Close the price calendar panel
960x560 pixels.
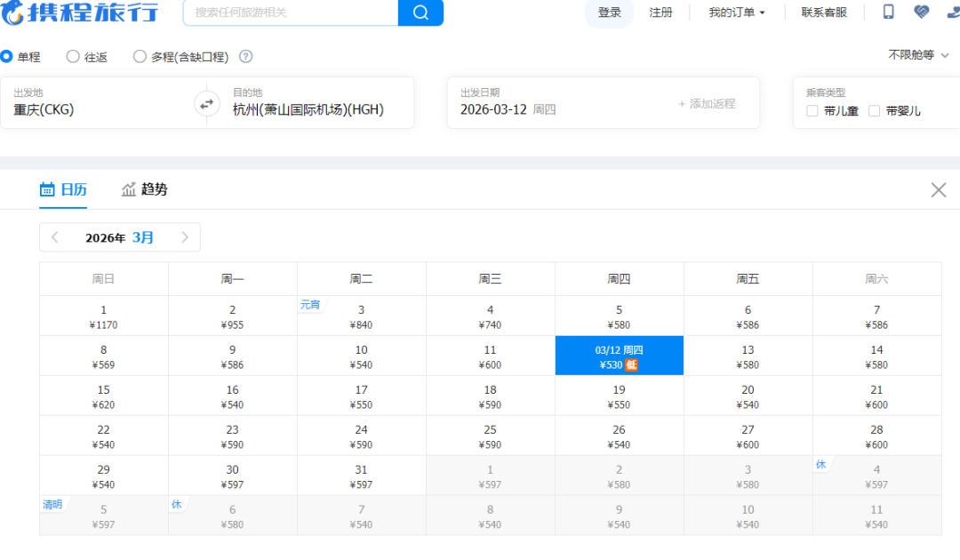point(938,189)
